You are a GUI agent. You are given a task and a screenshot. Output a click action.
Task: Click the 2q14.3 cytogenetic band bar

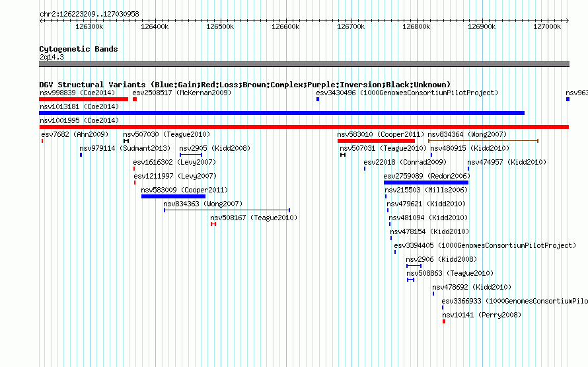pos(304,64)
